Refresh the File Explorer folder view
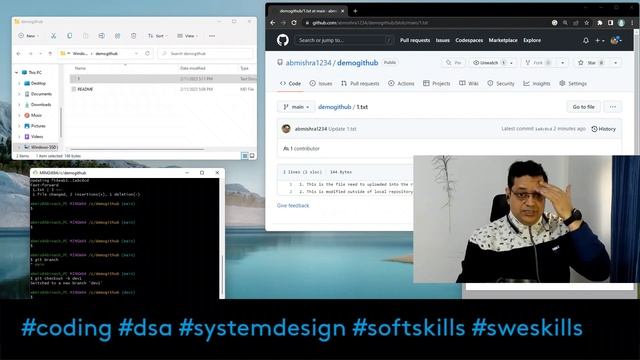 tap(147, 53)
